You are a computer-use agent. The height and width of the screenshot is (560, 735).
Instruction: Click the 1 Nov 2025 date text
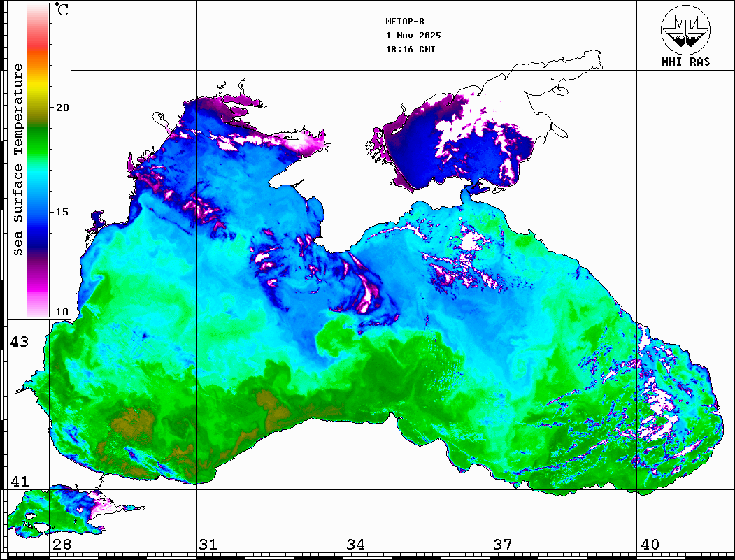(x=413, y=36)
